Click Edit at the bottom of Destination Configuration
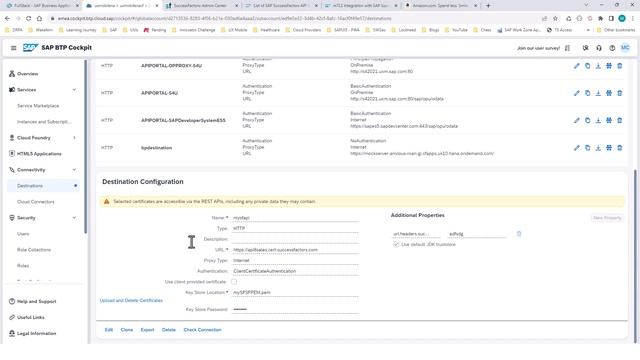 (x=109, y=330)
